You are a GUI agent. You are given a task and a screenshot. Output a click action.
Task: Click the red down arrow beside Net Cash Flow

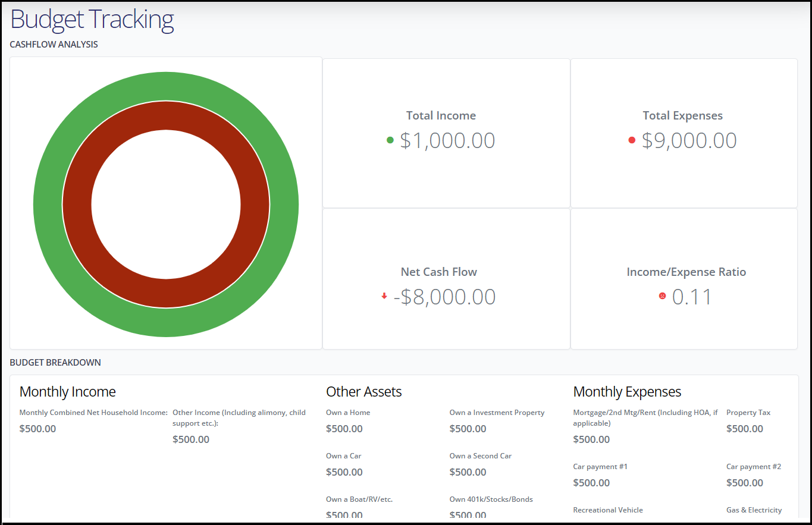pos(384,295)
